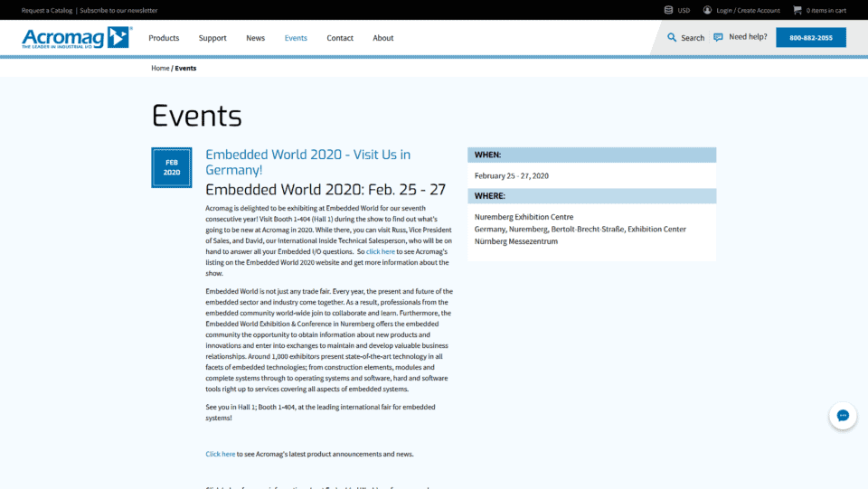Click the Acromag logo

(76, 38)
